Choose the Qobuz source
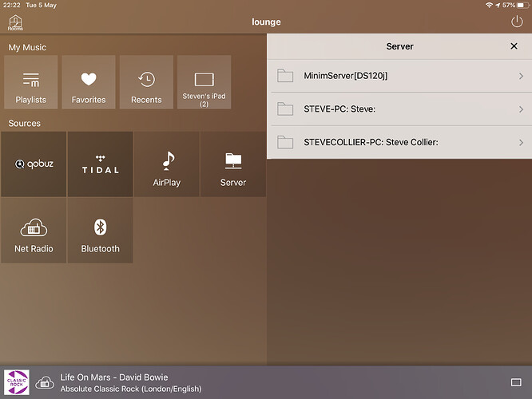Image resolution: width=532 pixels, height=399 pixels. 34,164
